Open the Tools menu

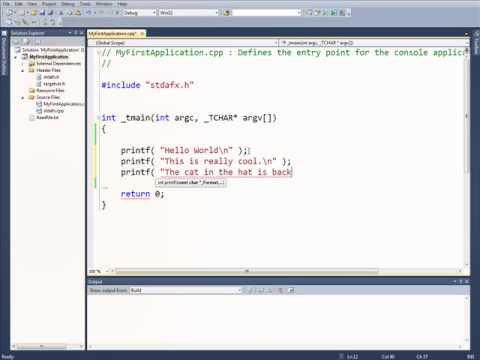[86, 4]
